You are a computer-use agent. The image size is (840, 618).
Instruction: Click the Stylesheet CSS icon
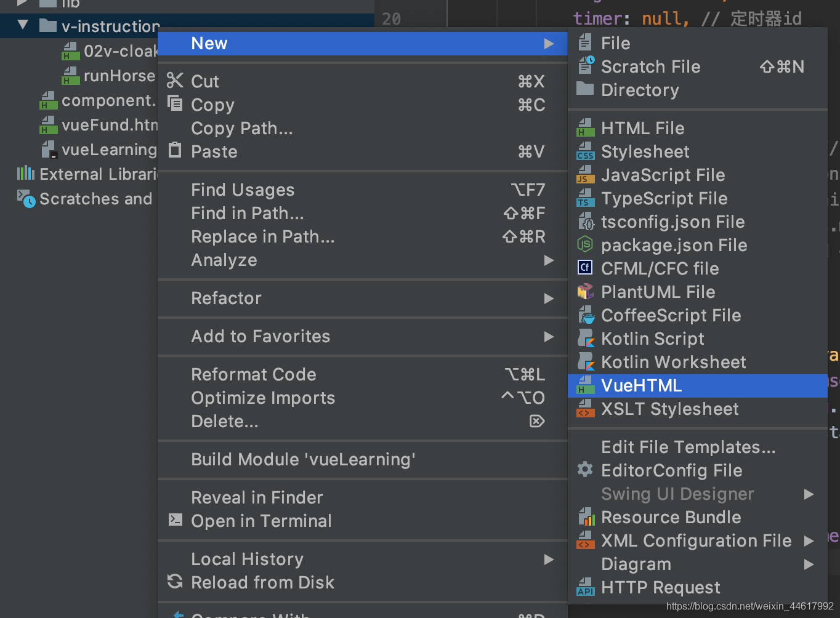click(585, 151)
